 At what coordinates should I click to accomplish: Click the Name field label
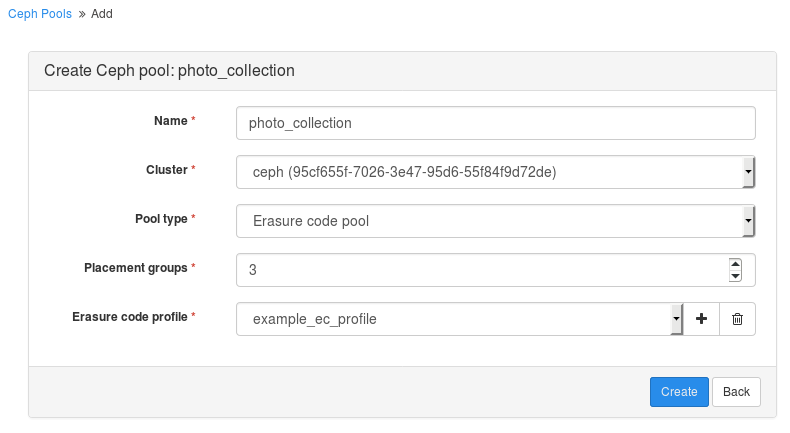[170, 121]
